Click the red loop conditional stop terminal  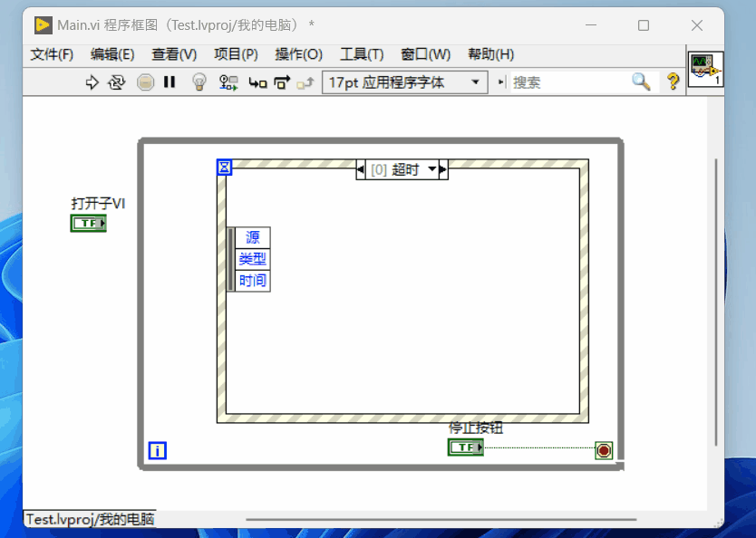click(604, 449)
